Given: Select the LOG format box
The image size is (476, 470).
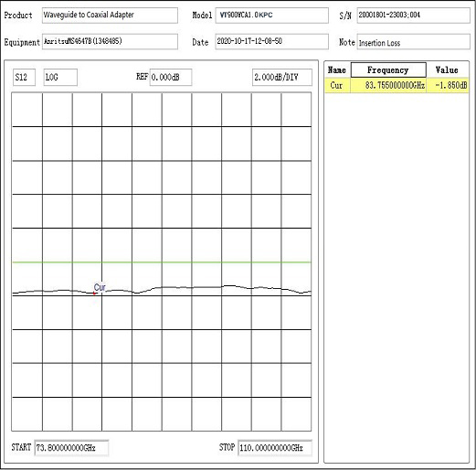Looking at the screenshot, I should coord(60,78).
